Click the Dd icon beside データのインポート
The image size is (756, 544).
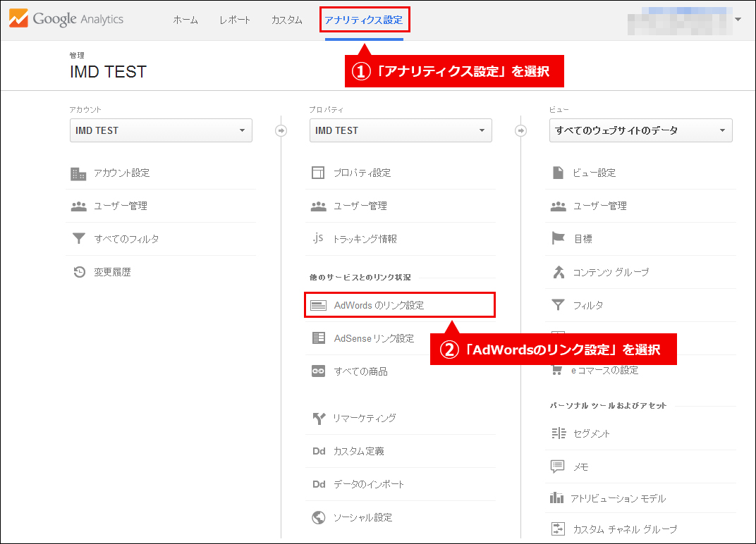tap(319, 484)
